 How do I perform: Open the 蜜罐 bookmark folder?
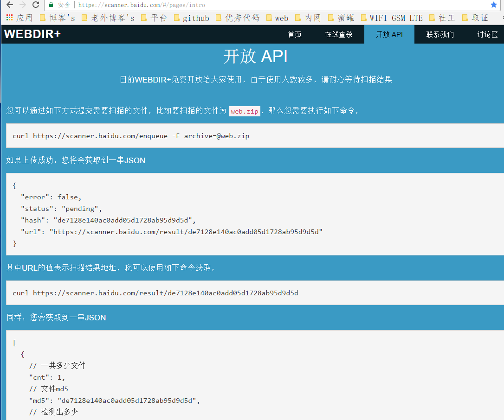[x=341, y=18]
